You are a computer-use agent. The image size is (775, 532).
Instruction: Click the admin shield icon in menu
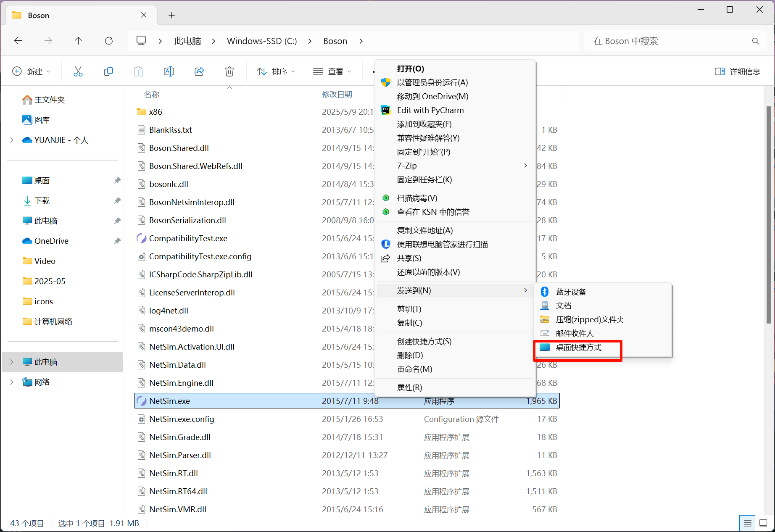385,82
